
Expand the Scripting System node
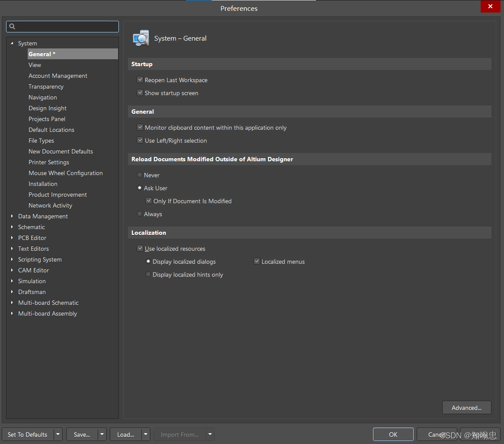(12, 259)
